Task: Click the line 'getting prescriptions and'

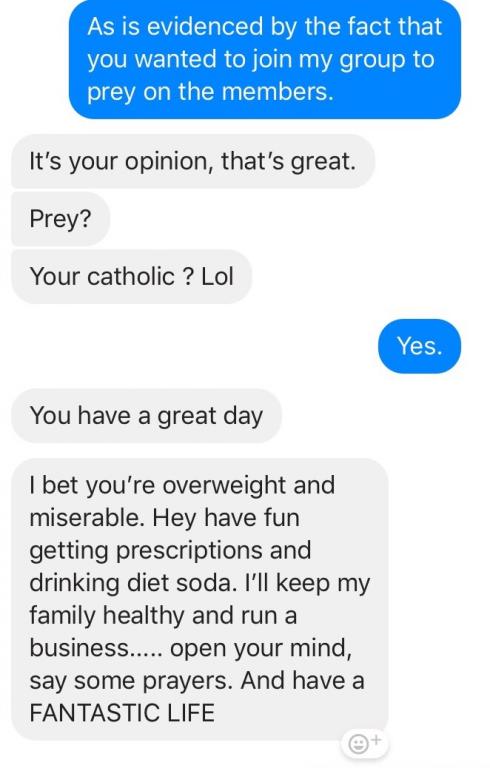Action: [x=170, y=551]
